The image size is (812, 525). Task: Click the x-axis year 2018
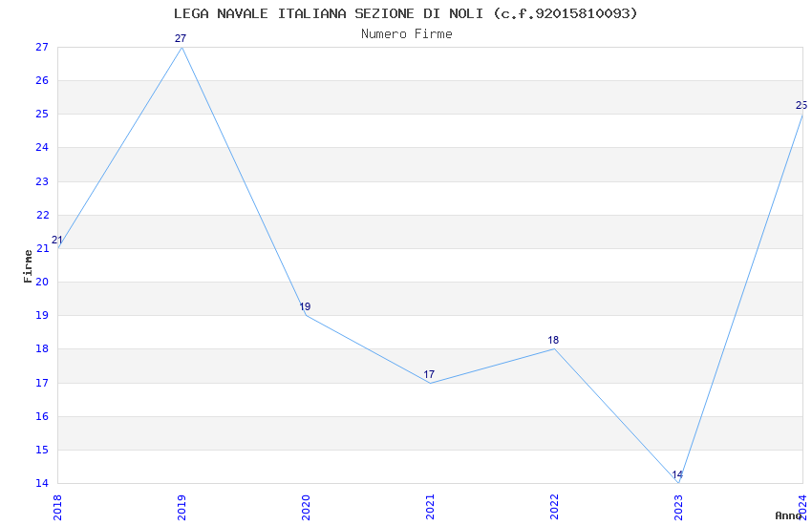point(57,507)
